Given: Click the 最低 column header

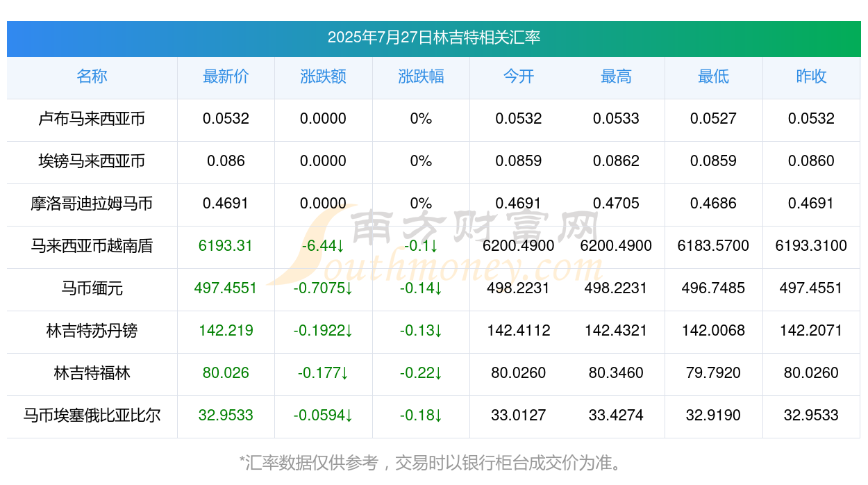Looking at the screenshot, I should [713, 76].
